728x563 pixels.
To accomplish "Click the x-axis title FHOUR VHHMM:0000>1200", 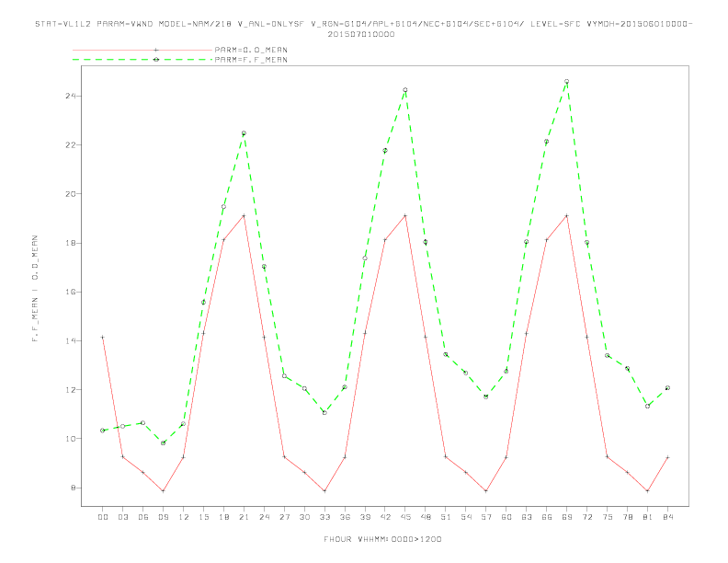I will tap(382, 539).
